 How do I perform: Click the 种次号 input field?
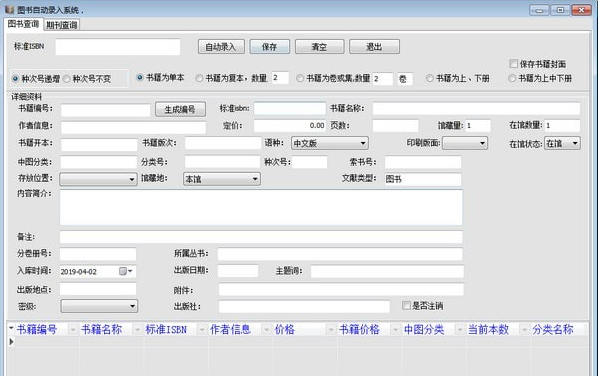tap(310, 162)
